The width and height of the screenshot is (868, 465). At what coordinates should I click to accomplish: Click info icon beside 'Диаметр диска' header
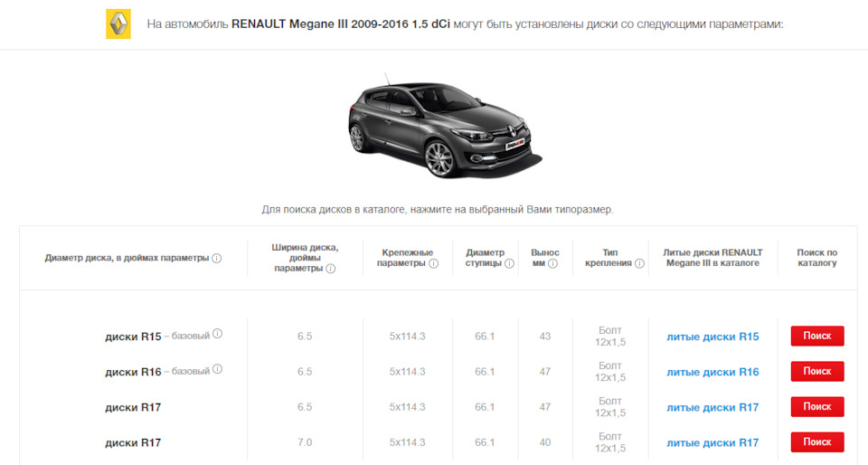217,258
